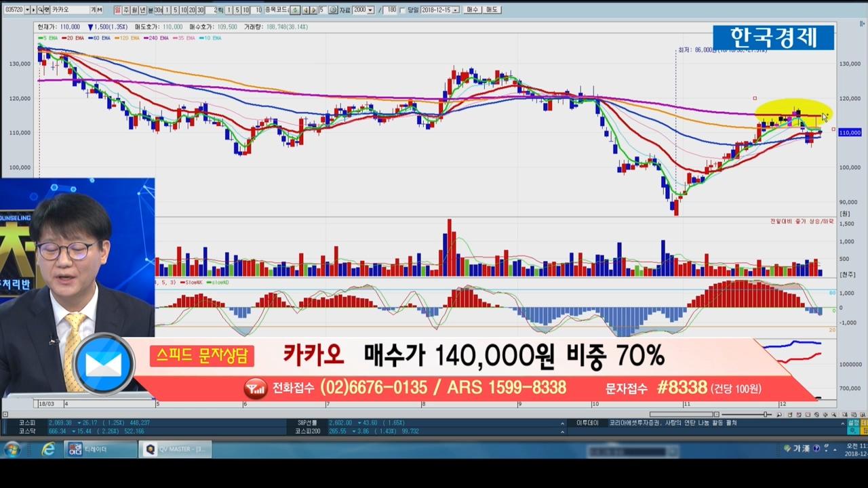Viewport: 868px width, 488px height.
Task: Click the round clock icon in toolbar
Action: coord(333,10)
